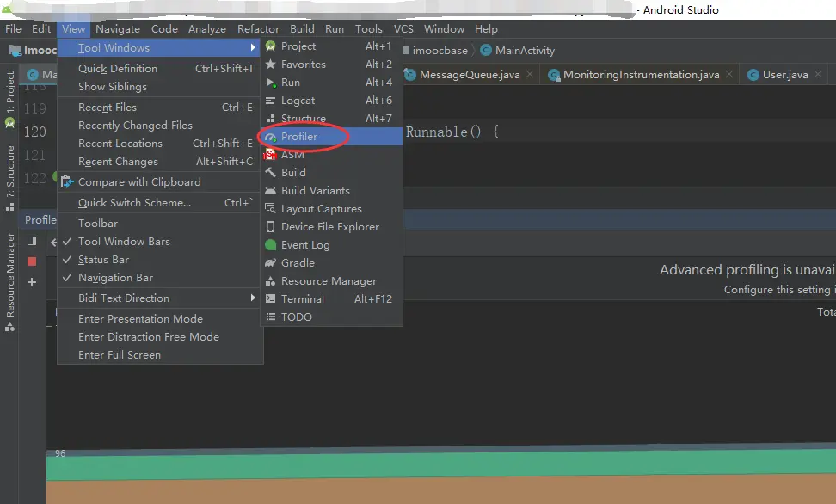This screenshot has height=504, width=836.
Task: Expand the Tool Windows submenu arrow
Action: pos(253,47)
